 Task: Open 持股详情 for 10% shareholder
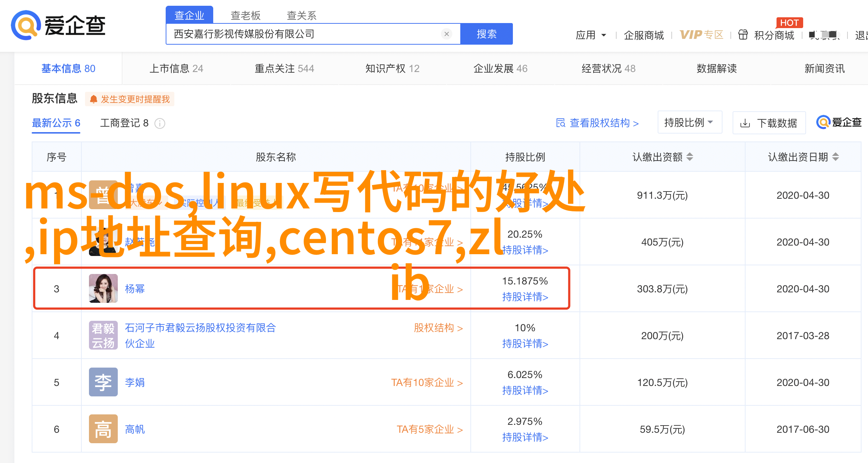coord(525,344)
